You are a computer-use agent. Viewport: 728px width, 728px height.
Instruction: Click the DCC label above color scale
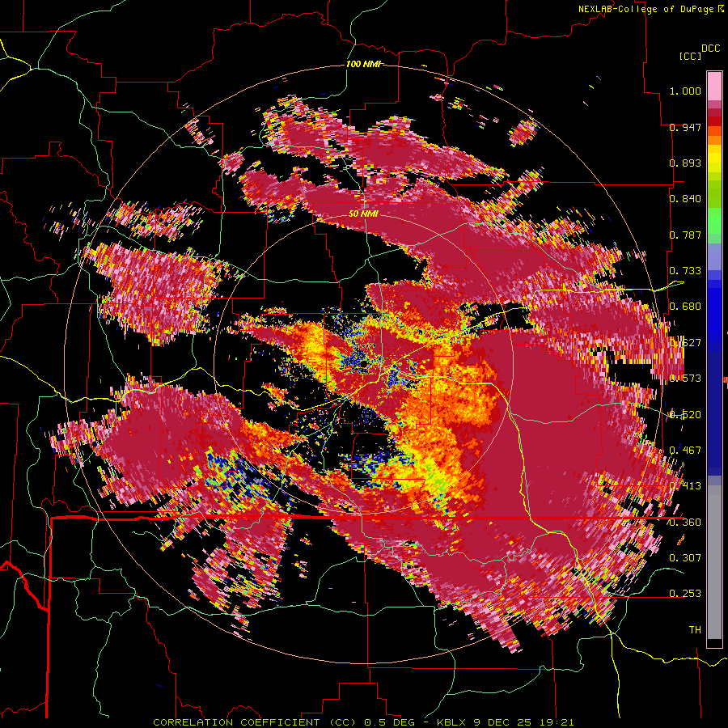pyautogui.click(x=710, y=49)
